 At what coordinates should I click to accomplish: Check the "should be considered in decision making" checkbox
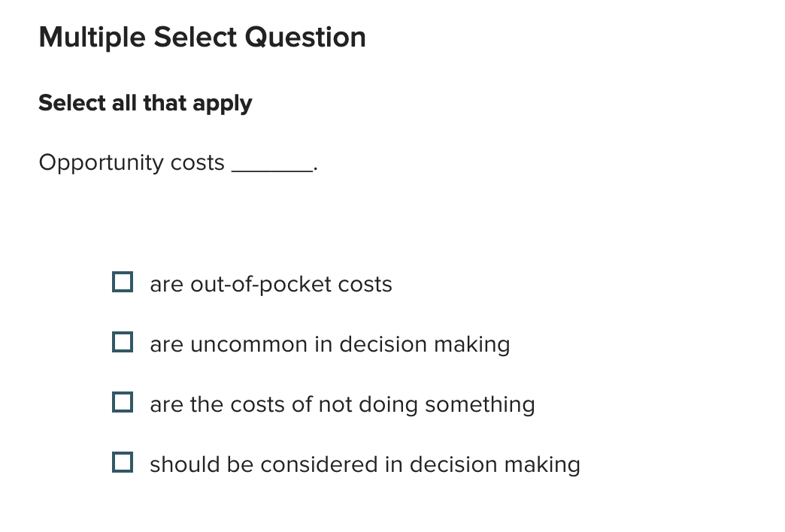[x=122, y=462]
